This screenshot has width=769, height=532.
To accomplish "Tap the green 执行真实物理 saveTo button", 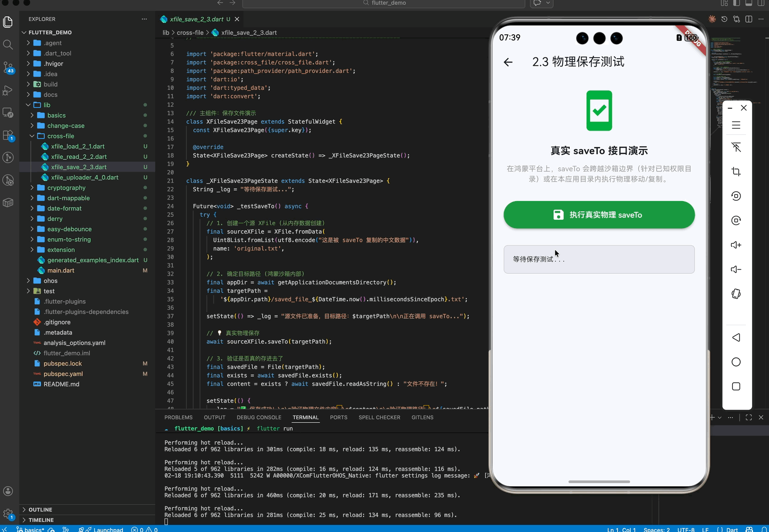I will (599, 215).
